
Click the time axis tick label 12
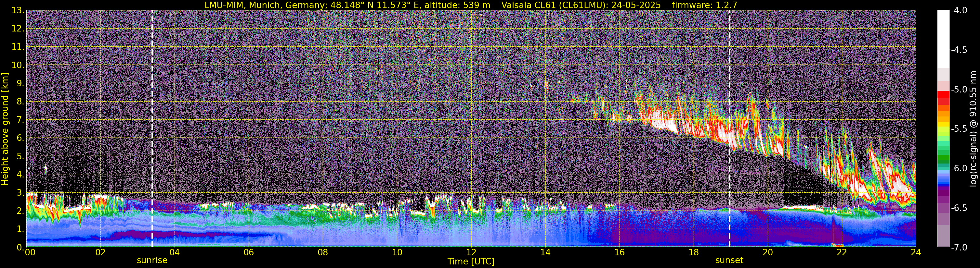pos(471,252)
